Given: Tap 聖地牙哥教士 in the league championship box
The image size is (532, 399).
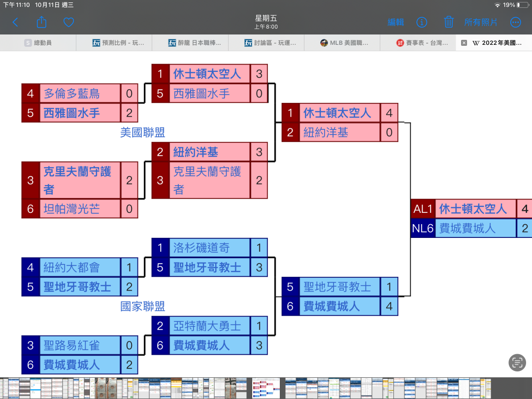Looking at the screenshot, I should point(337,287).
